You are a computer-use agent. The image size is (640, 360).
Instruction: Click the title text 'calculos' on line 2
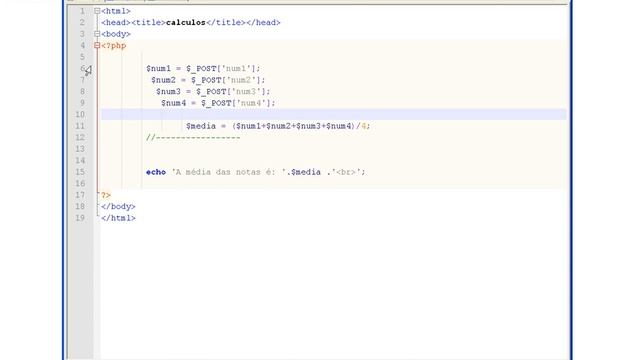(x=186, y=22)
